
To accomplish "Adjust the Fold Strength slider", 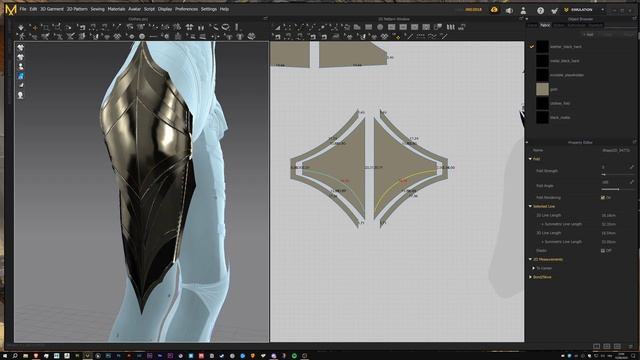I will click(618, 175).
